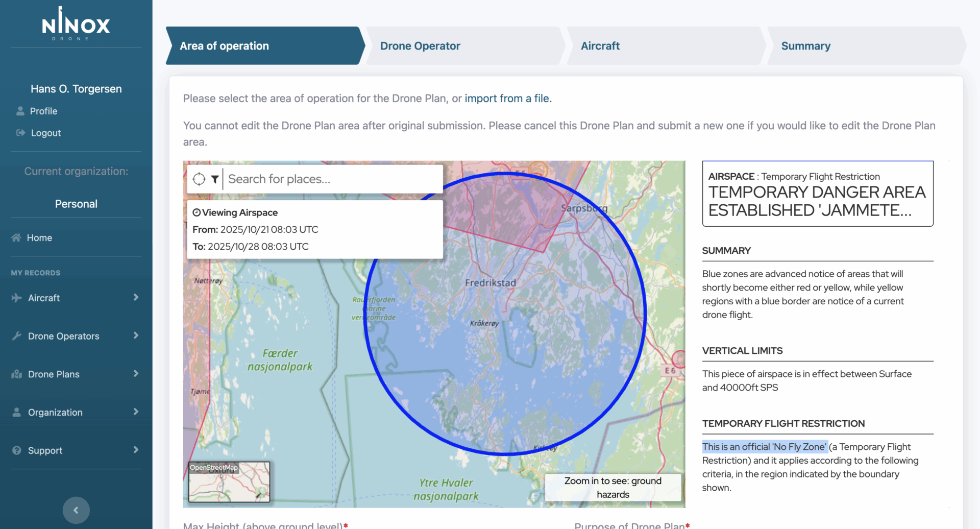The width and height of the screenshot is (980, 529).
Task: Expand the Support submenu chevron
Action: [x=136, y=450]
